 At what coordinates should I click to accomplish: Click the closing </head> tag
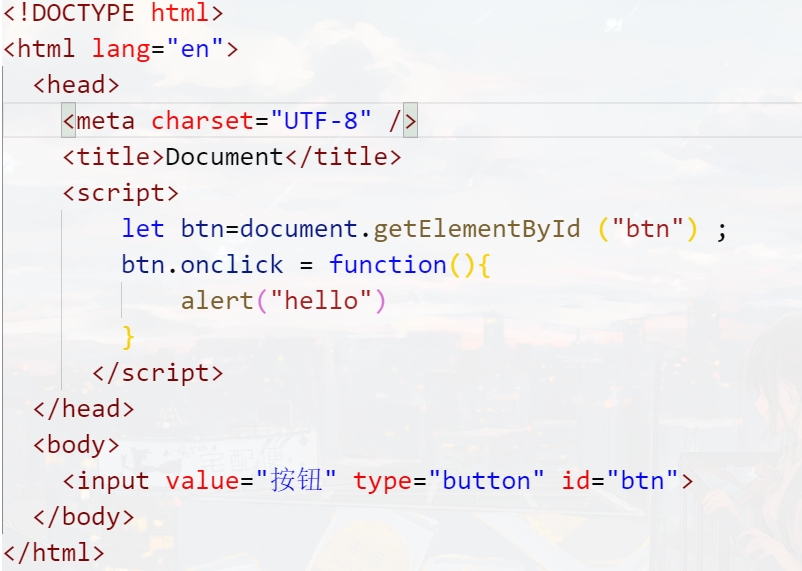point(83,409)
